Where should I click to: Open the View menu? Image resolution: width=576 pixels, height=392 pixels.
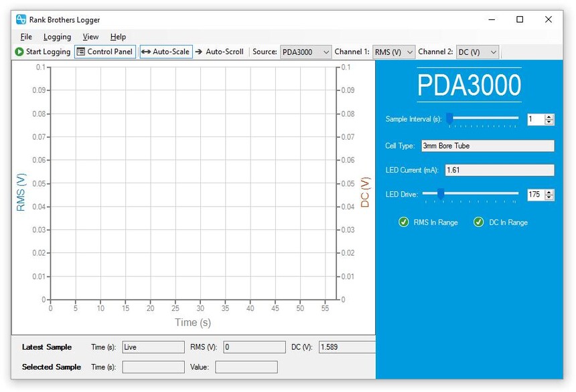(x=90, y=37)
